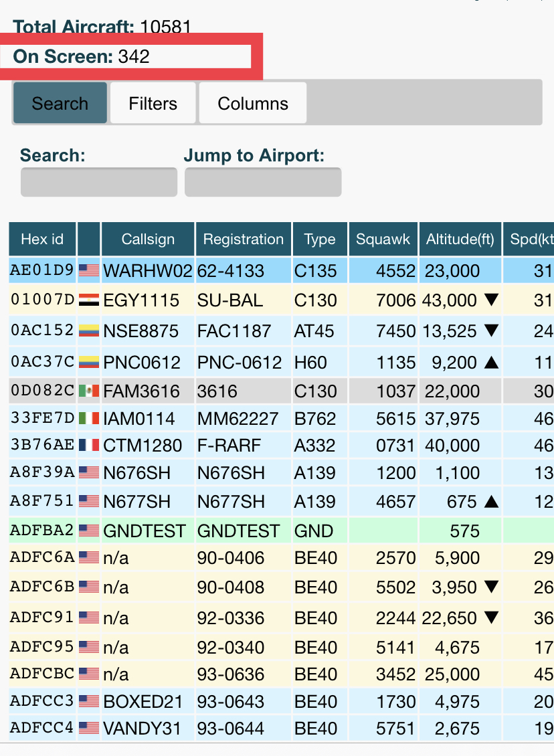Open the Filters tab
This screenshot has width=554, height=756.
tap(153, 103)
